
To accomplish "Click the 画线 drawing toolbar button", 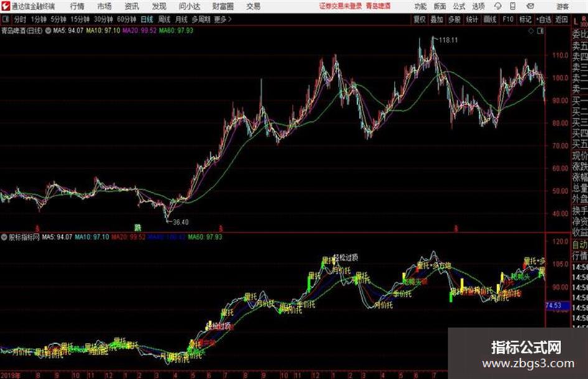I will pos(490,19).
